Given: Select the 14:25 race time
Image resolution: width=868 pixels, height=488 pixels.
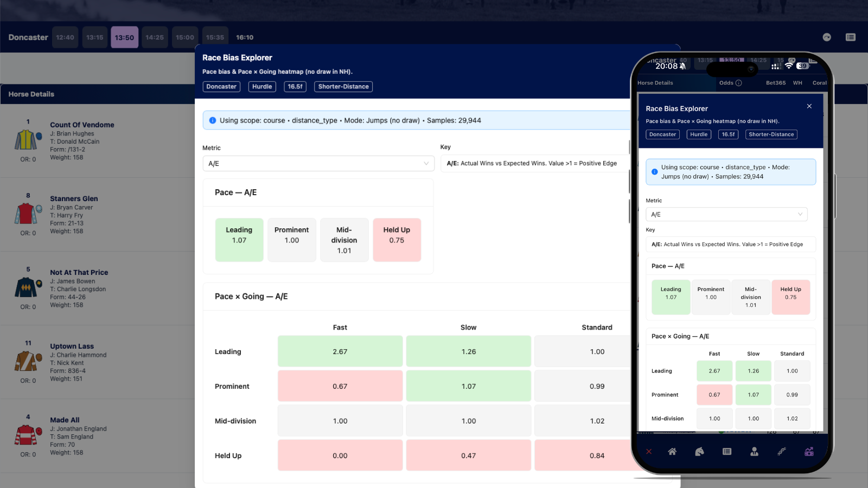Looking at the screenshot, I should pyautogui.click(x=155, y=37).
